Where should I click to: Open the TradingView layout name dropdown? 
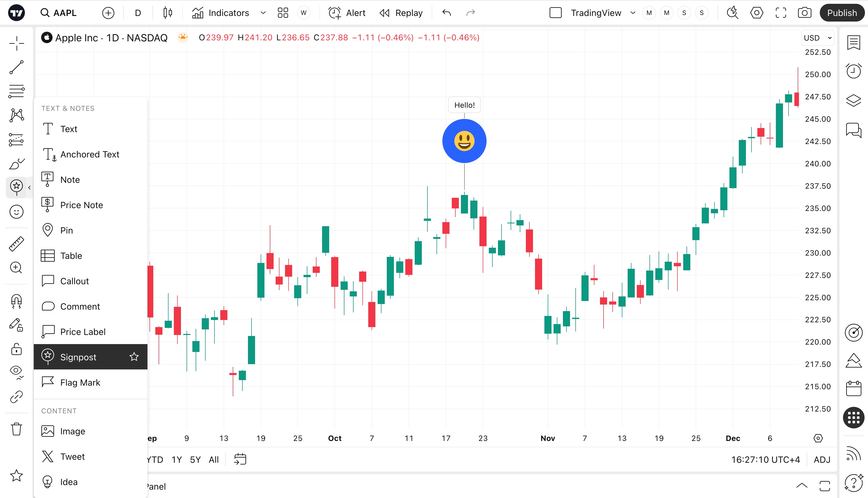pos(633,13)
